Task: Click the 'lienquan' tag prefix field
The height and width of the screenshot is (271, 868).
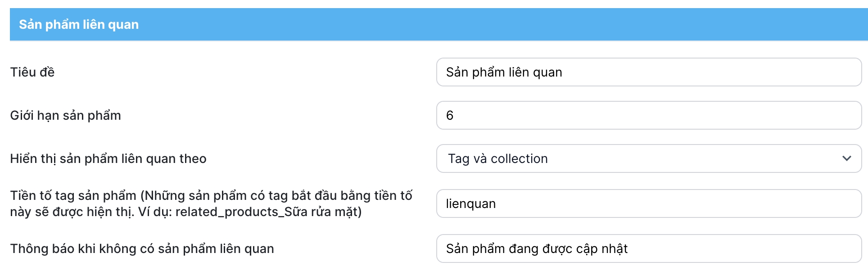Action: tap(648, 203)
